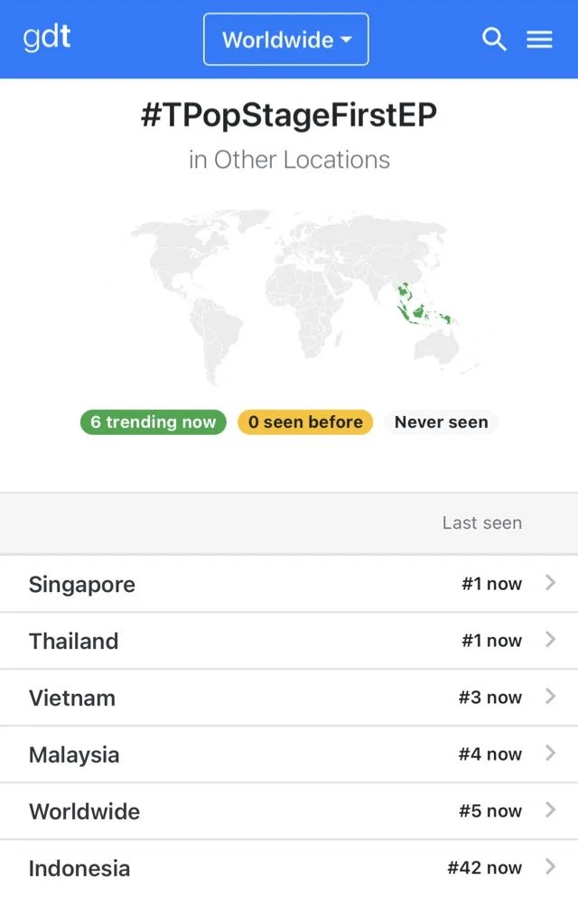Open the Singapore location link
Viewport: 578px width, 924px height.
(82, 585)
